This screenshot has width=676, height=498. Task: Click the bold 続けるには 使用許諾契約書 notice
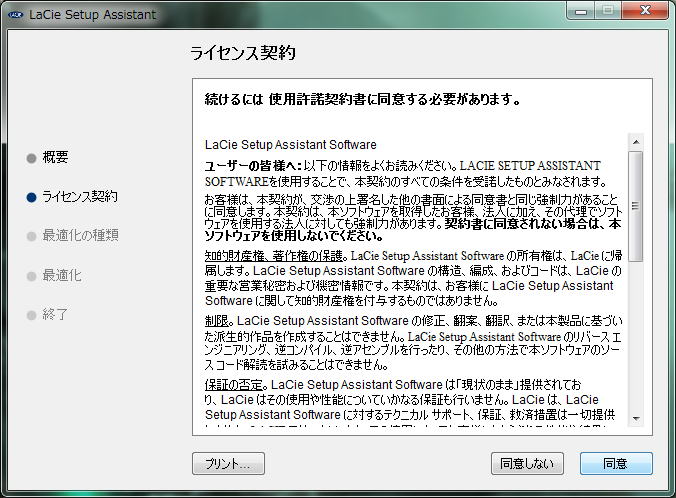click(x=363, y=100)
